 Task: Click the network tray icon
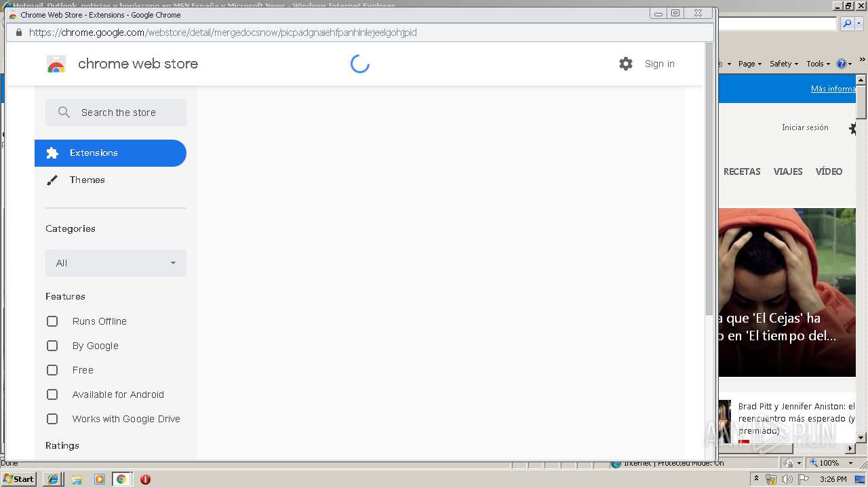coord(771,479)
